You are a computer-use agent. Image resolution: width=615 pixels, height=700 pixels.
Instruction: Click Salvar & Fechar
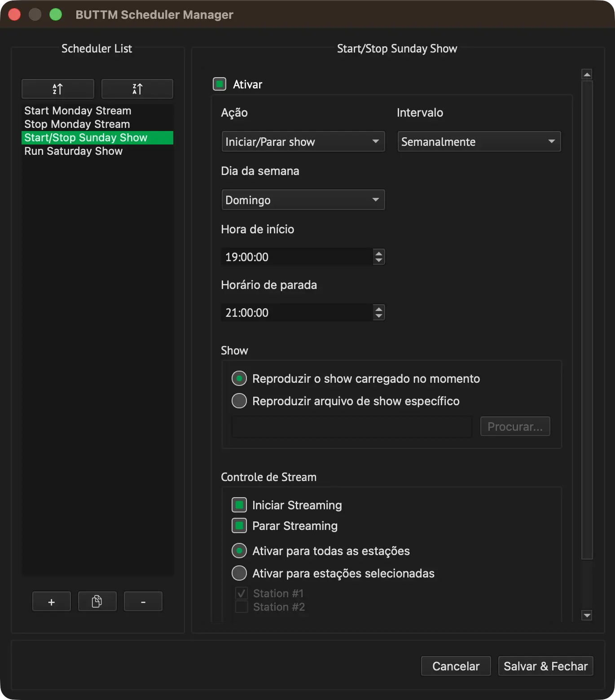coord(546,666)
